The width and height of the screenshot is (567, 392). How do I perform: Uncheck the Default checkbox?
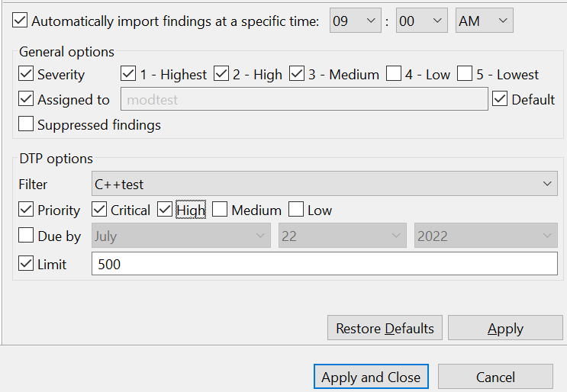click(500, 98)
